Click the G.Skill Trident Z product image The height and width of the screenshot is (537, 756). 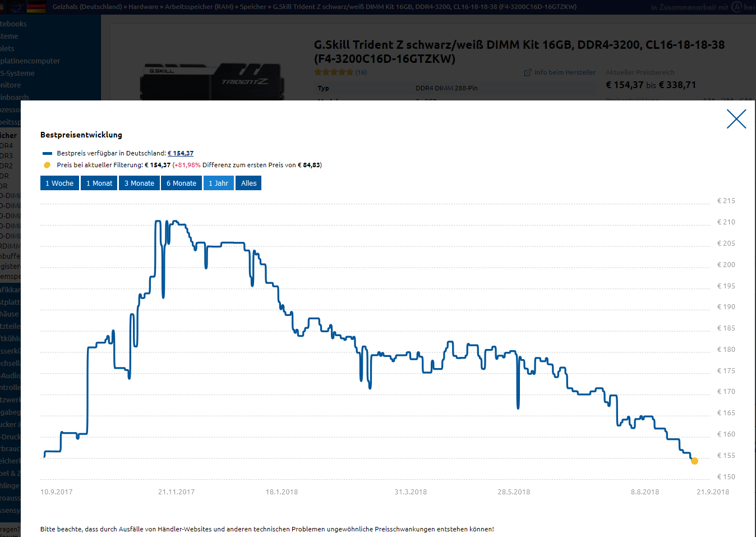tap(212, 81)
